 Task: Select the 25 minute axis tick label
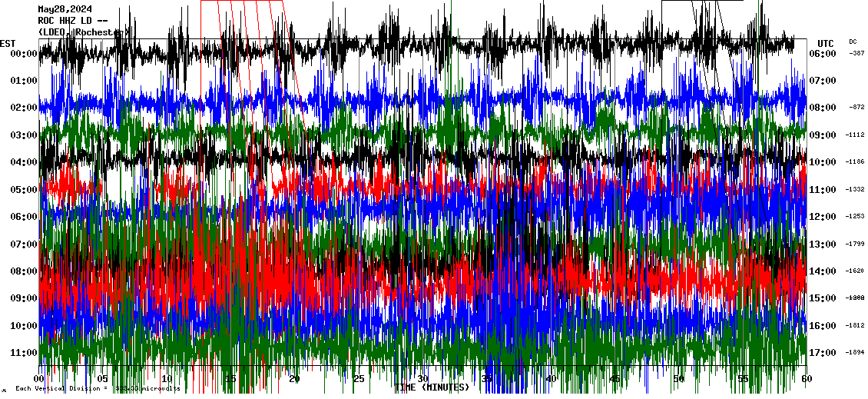point(359,379)
